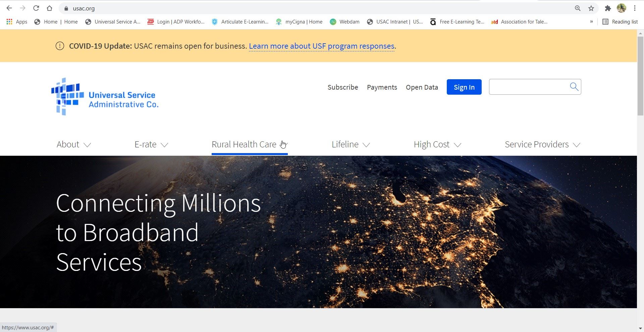Open Association for Tale... bookmark
The image size is (644, 332).
[519, 22]
